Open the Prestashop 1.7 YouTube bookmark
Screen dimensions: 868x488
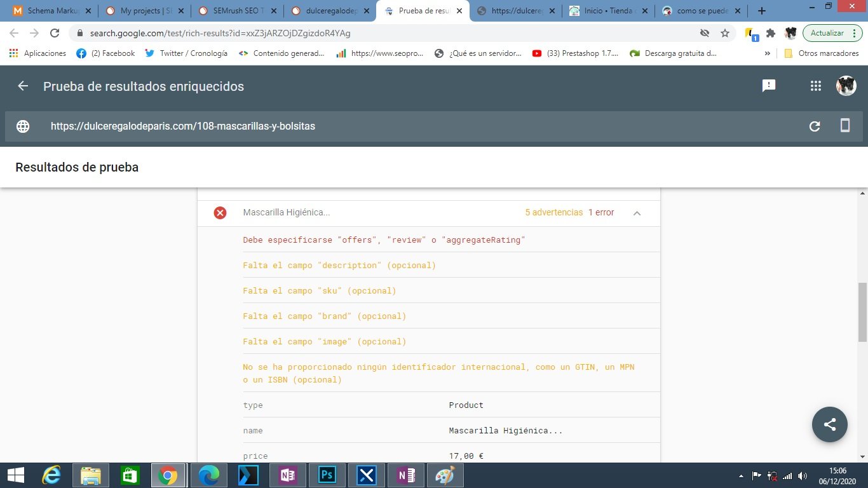coord(575,53)
